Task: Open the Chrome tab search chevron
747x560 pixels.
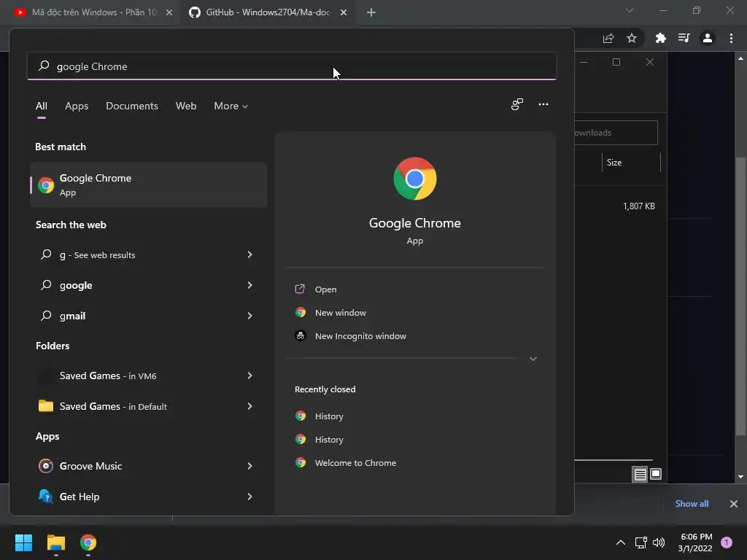Action: click(630, 10)
